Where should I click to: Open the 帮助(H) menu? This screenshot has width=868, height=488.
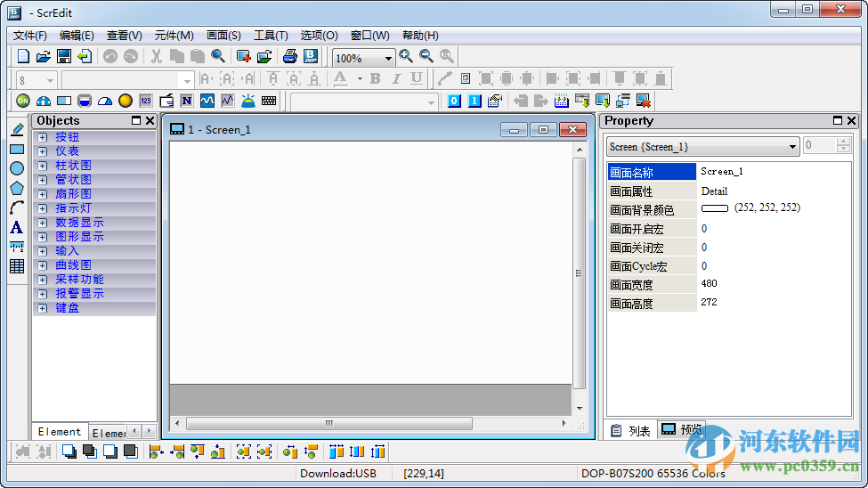pos(420,36)
